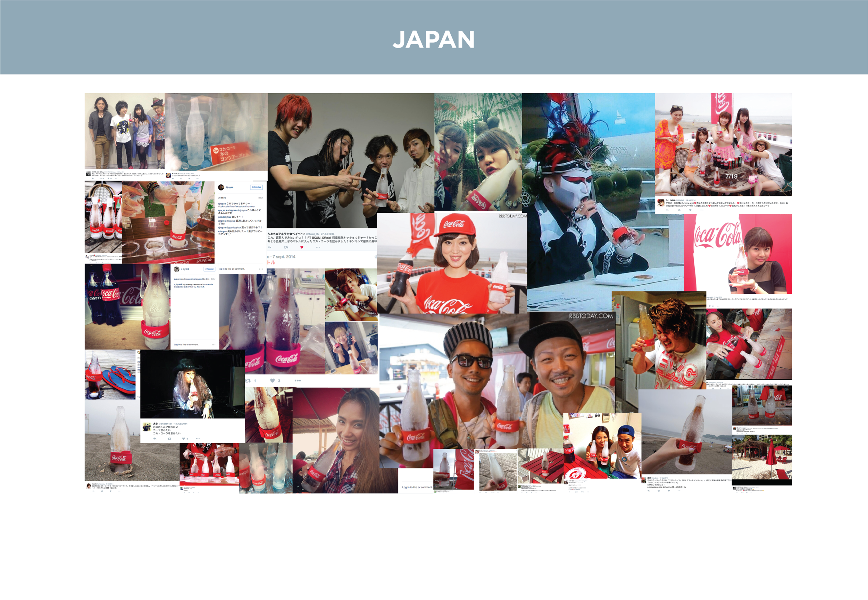Open the red-haired band group photo

coord(351,160)
